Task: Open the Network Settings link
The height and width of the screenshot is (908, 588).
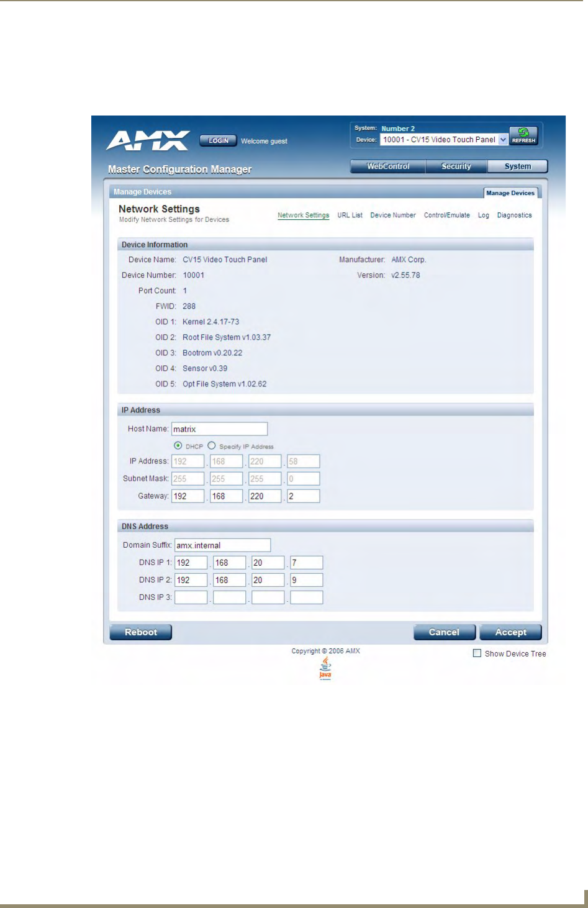Action: [x=303, y=216]
